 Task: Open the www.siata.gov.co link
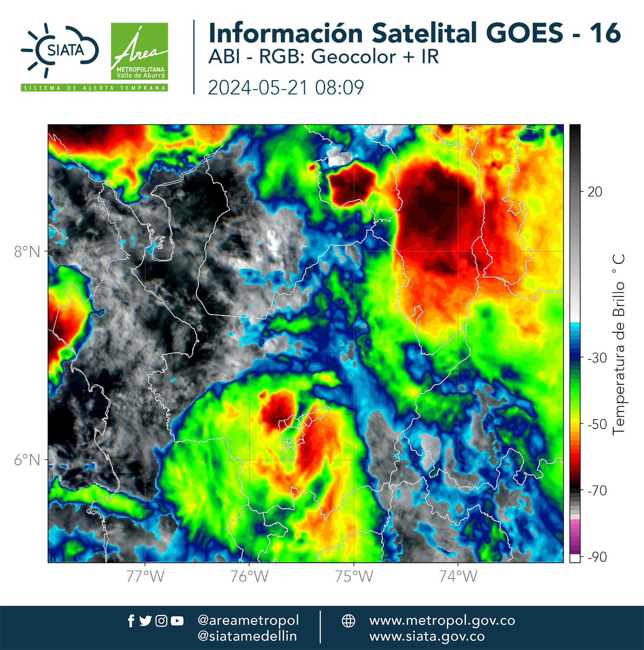point(427,636)
